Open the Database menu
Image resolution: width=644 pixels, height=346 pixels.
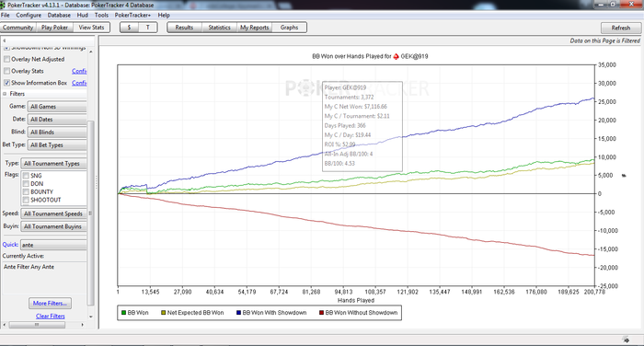pyautogui.click(x=59, y=16)
